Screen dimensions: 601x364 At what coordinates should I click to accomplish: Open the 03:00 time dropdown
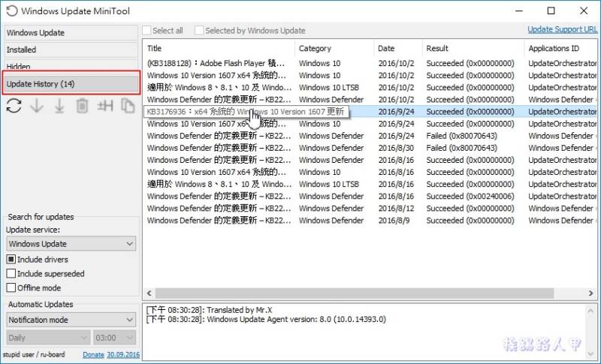[x=114, y=338]
